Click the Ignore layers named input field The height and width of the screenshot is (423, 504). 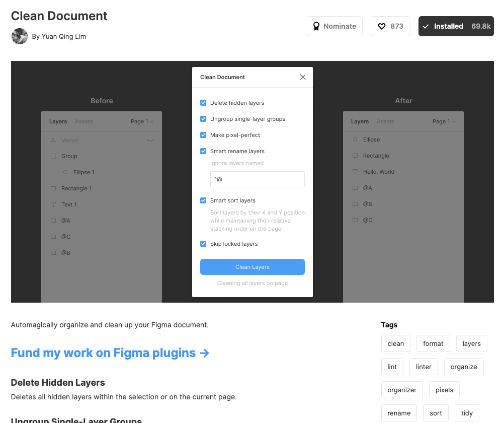pos(257,179)
